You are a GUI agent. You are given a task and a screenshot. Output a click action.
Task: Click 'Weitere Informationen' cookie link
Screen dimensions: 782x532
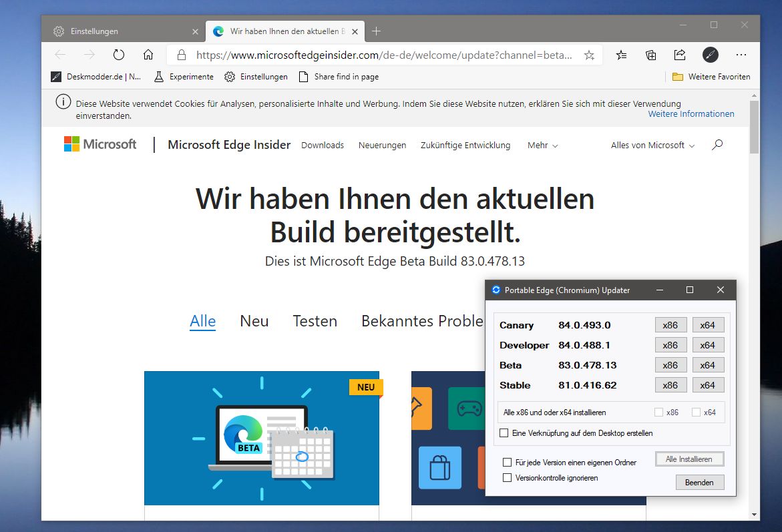(x=691, y=113)
